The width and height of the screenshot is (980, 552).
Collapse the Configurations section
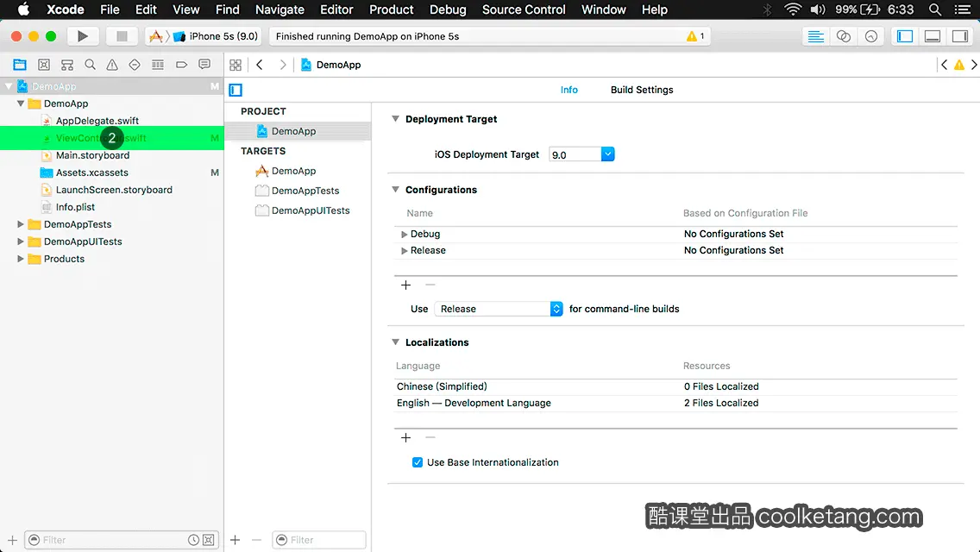tap(396, 190)
